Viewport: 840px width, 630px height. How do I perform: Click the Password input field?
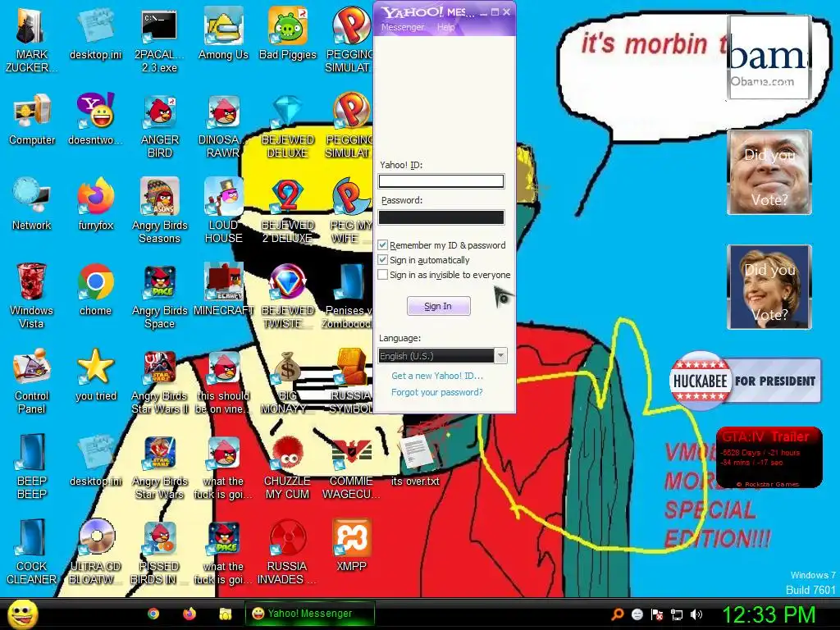coord(441,217)
